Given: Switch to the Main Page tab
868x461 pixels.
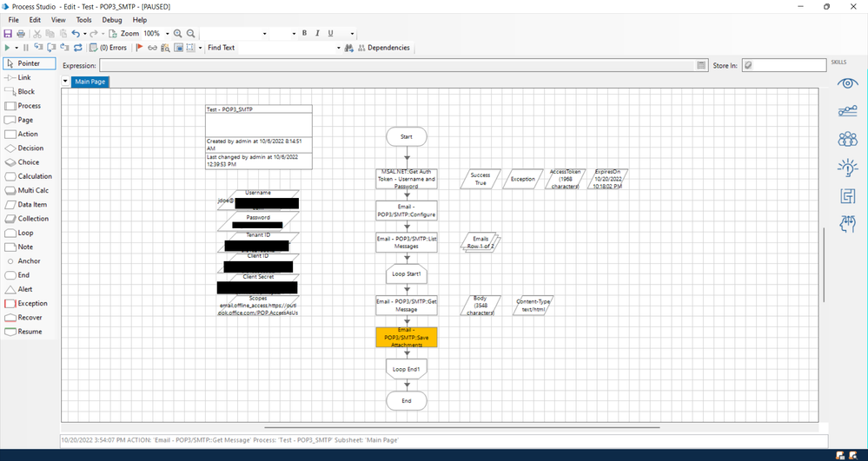Looking at the screenshot, I should click(90, 82).
